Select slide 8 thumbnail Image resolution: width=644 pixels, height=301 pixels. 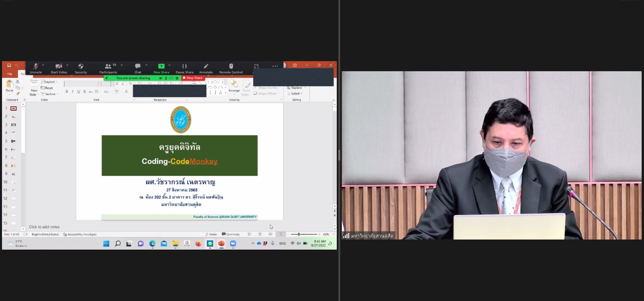tap(13, 166)
